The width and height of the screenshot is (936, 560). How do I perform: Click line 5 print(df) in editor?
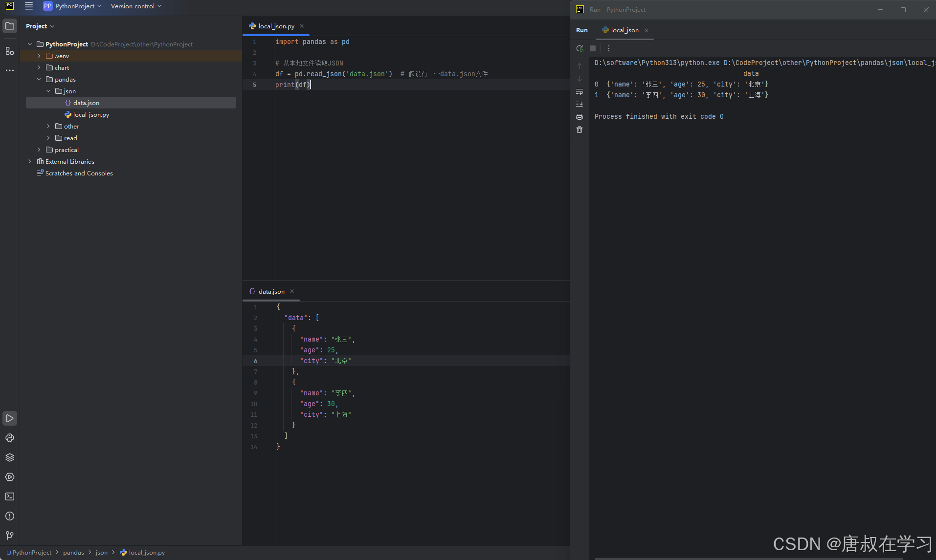pyautogui.click(x=293, y=85)
